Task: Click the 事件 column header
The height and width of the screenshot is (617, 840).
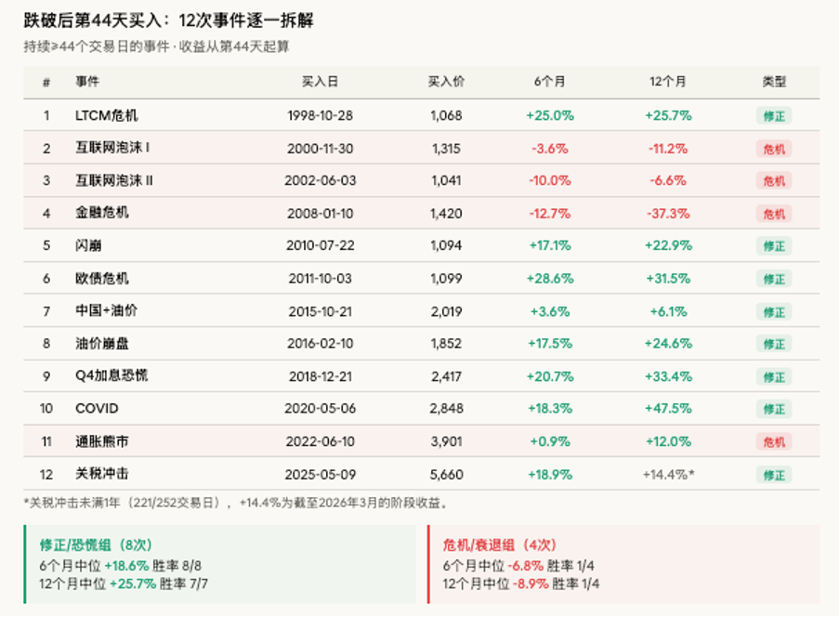Action: click(x=87, y=82)
